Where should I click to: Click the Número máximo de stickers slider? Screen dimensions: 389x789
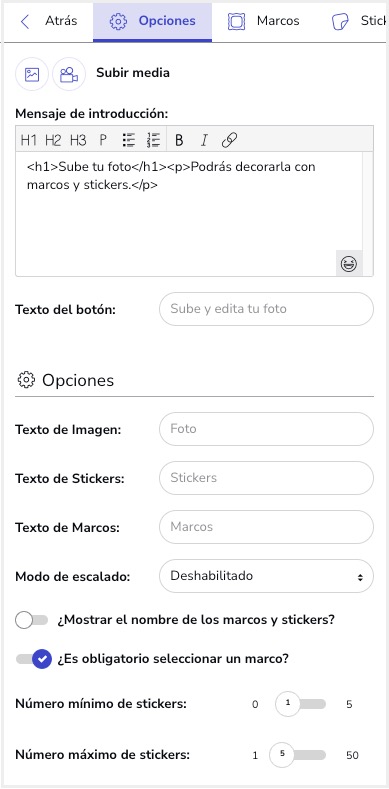click(x=297, y=755)
